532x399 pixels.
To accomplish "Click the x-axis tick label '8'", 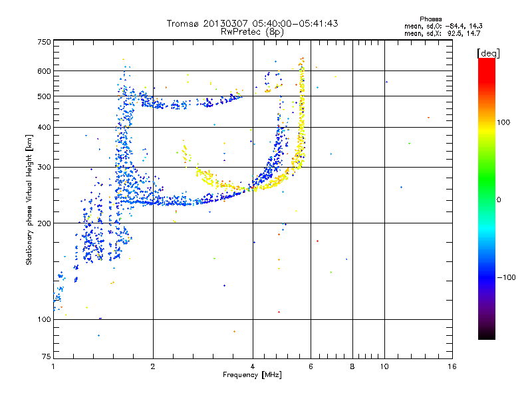I will [352, 366].
